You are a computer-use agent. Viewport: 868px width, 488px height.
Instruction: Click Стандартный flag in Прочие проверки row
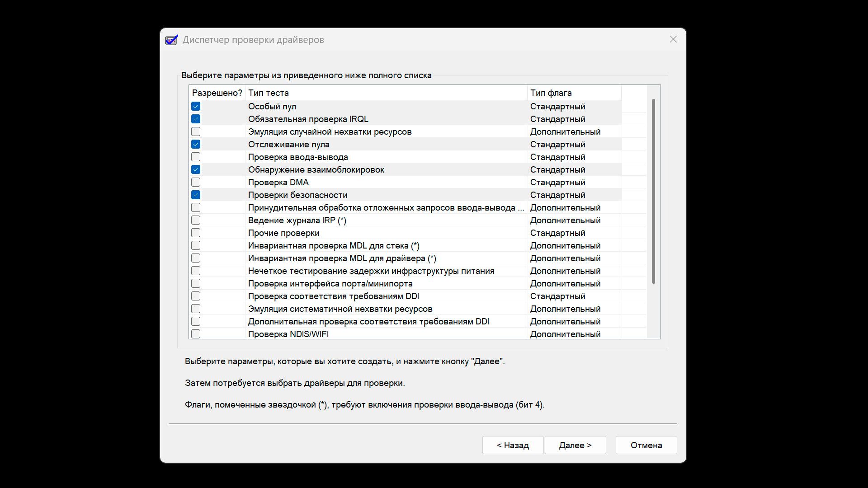pyautogui.click(x=557, y=233)
